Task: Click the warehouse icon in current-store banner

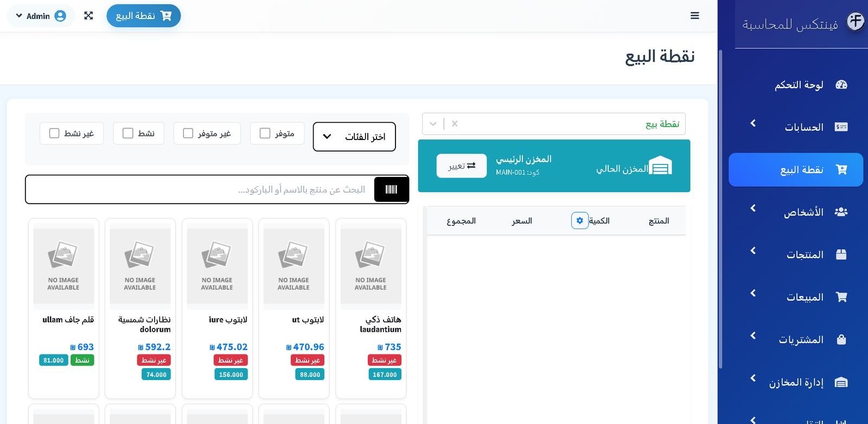Action: (x=661, y=166)
